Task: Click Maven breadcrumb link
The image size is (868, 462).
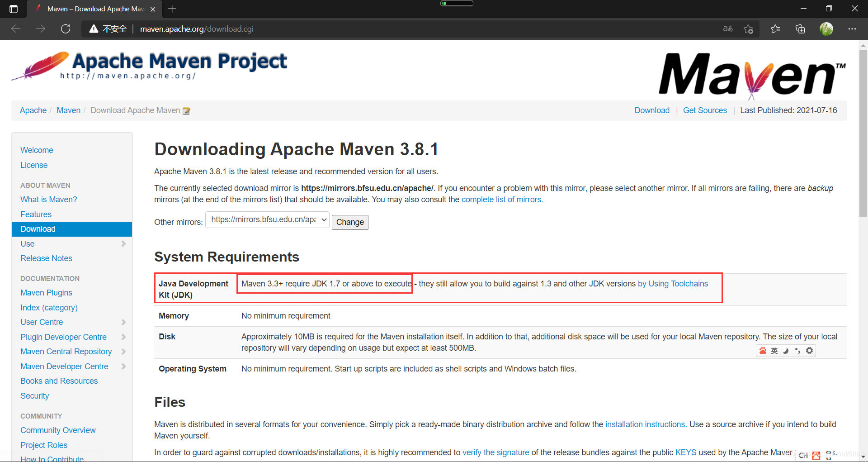Action: (x=68, y=110)
